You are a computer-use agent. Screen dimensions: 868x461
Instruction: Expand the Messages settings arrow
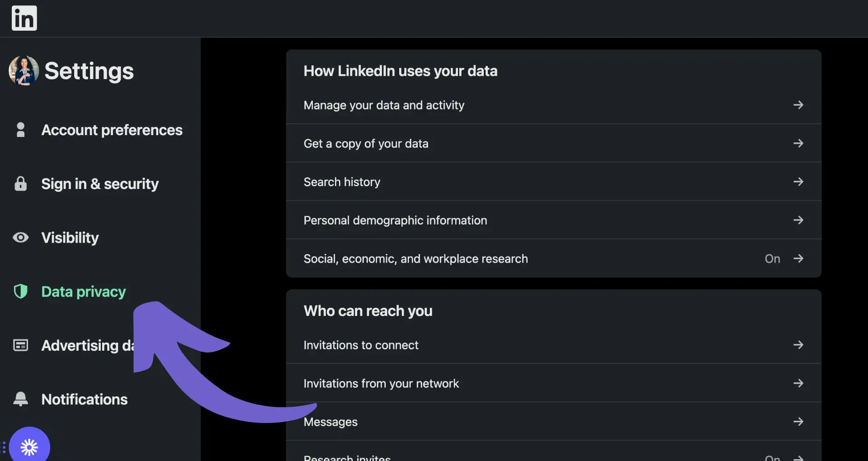[x=799, y=421]
